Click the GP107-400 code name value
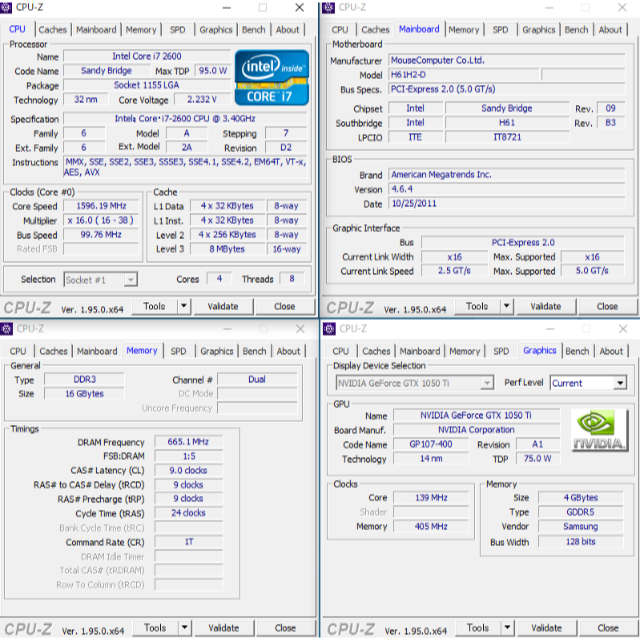 [x=431, y=444]
